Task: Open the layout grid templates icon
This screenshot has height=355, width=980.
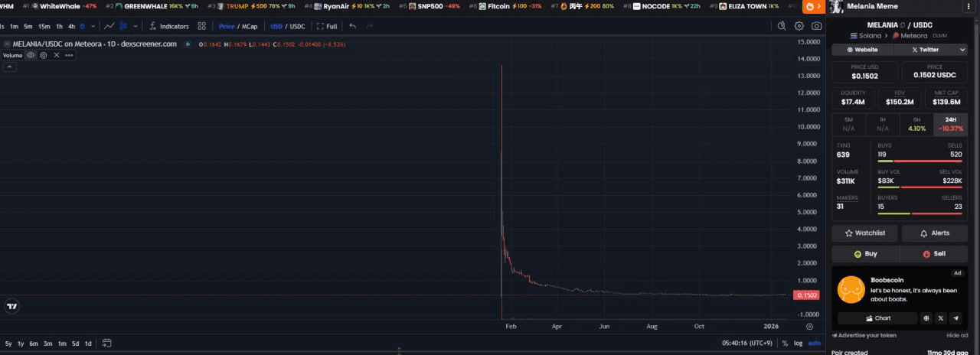Action: [202, 26]
